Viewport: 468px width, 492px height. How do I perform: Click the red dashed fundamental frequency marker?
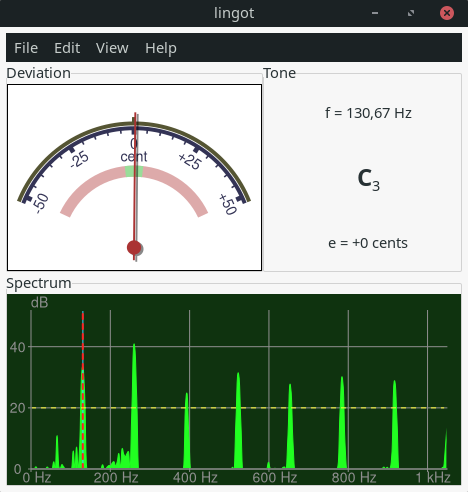[x=83, y=390]
